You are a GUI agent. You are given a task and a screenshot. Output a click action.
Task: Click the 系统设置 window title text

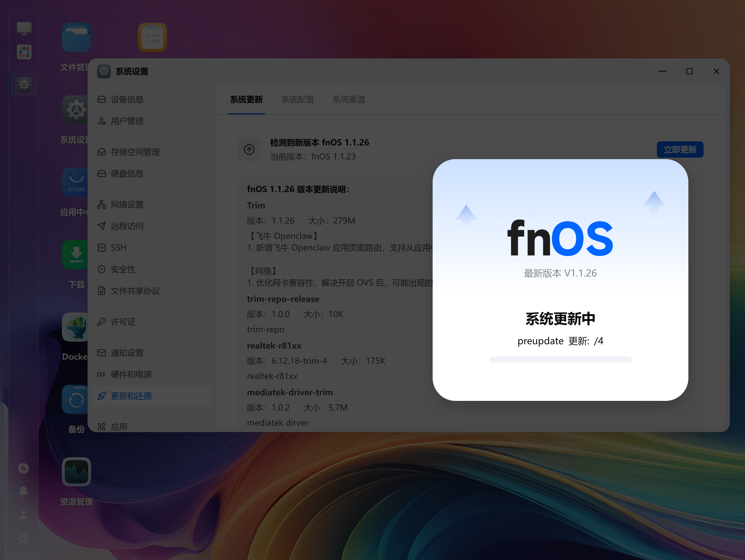pyautogui.click(x=132, y=72)
